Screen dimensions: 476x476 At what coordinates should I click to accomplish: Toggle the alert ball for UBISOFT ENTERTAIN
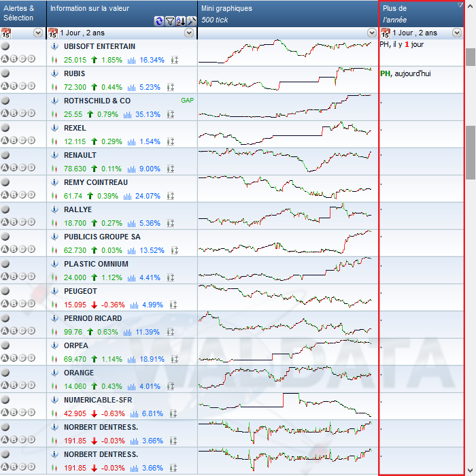pyautogui.click(x=5, y=46)
